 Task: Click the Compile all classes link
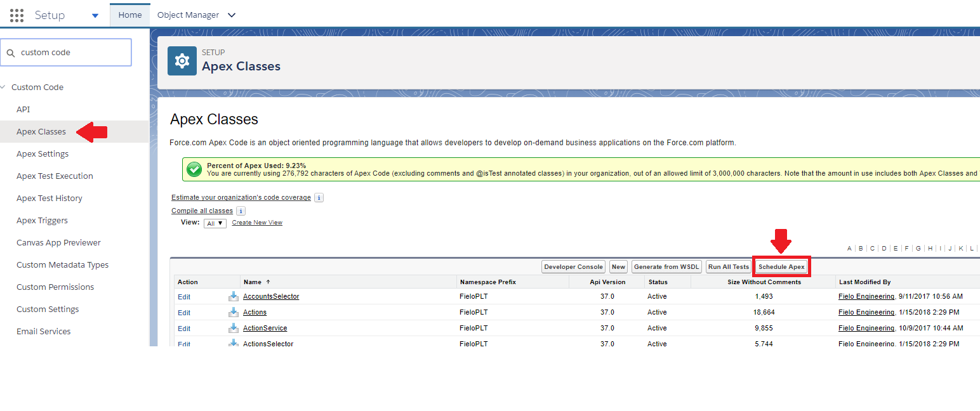click(x=202, y=211)
